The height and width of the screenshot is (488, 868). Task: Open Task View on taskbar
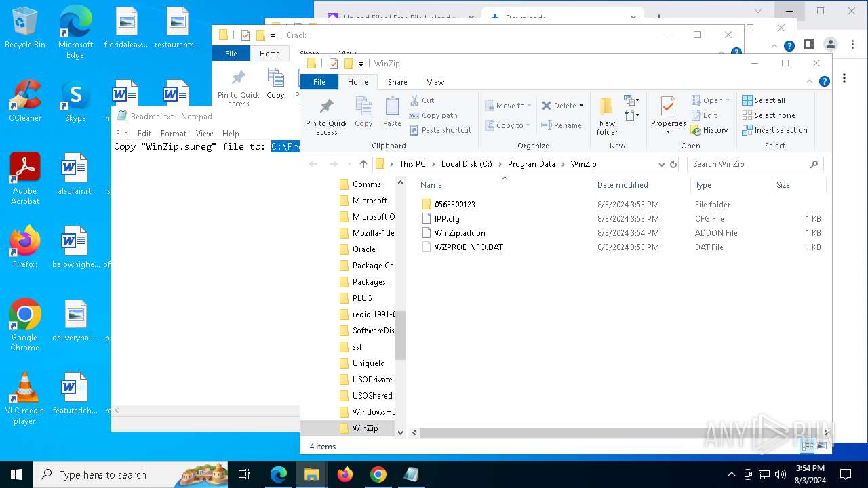point(244,474)
